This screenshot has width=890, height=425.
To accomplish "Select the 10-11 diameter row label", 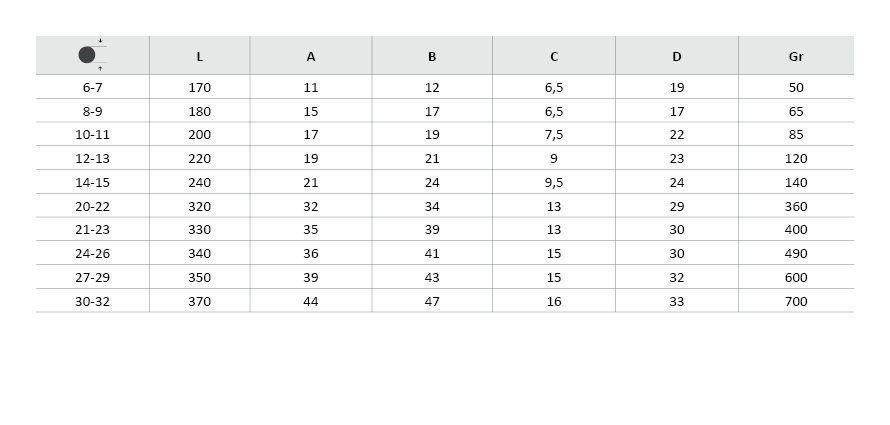I will point(93,135).
